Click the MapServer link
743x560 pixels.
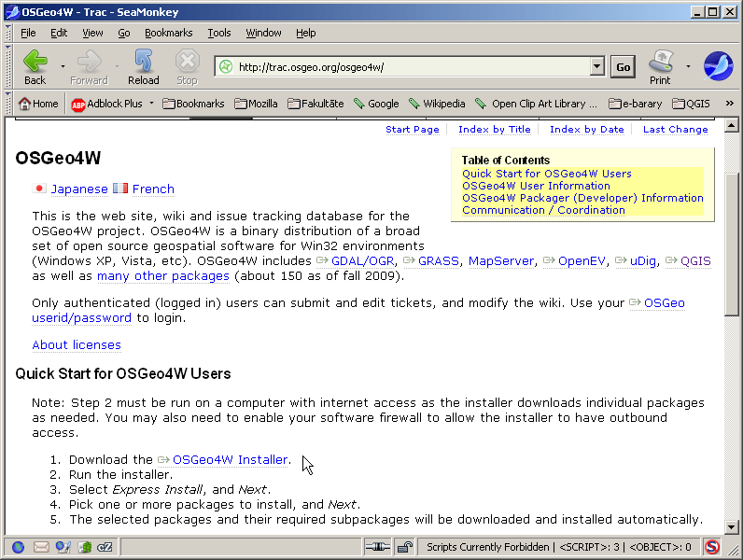[501, 261]
